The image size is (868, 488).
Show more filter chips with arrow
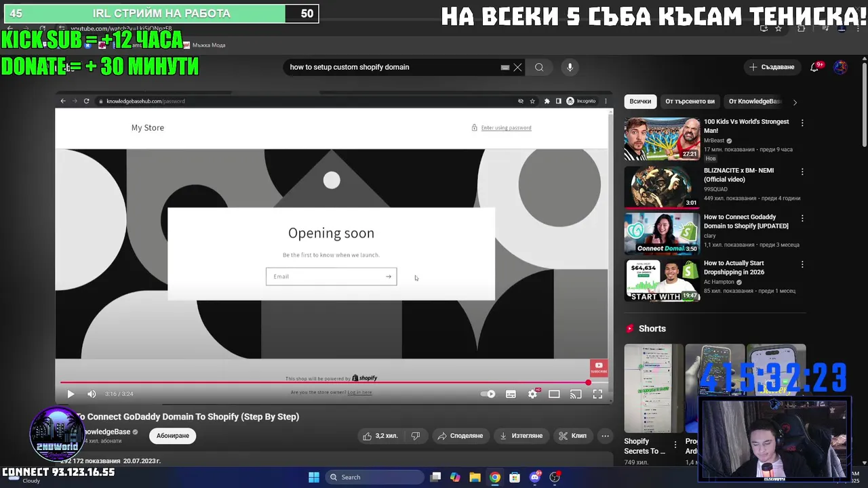point(795,102)
